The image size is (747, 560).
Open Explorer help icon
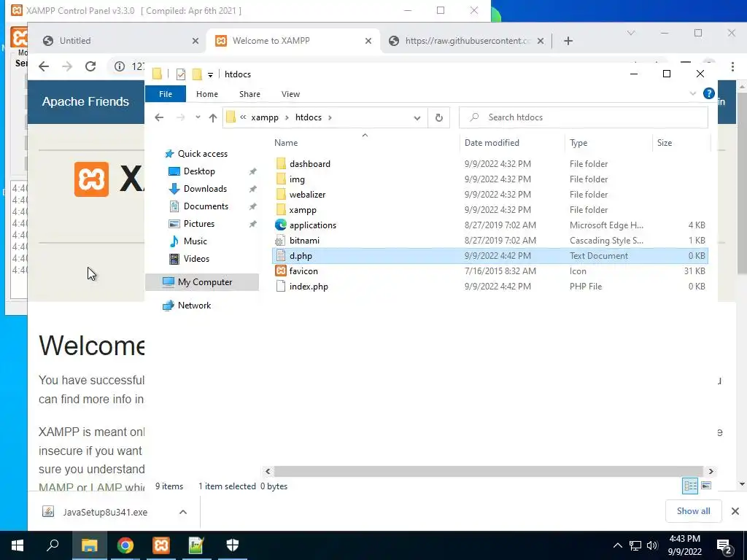click(x=709, y=93)
